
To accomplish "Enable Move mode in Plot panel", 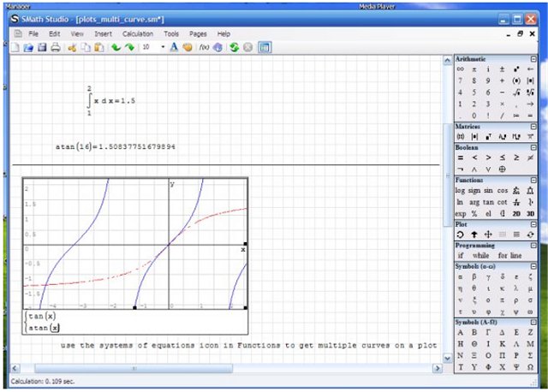I will click(x=488, y=235).
